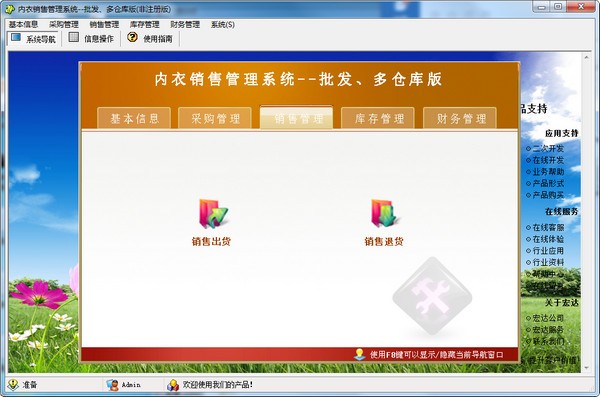This screenshot has height=397, width=600.
Task: Click the Admin user icon in status bar
Action: tap(112, 384)
